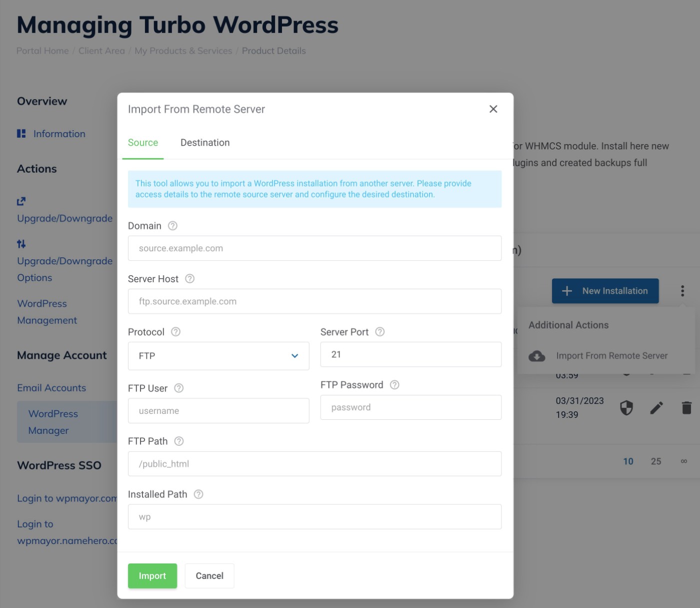Click the Server Port help icon

point(379,332)
